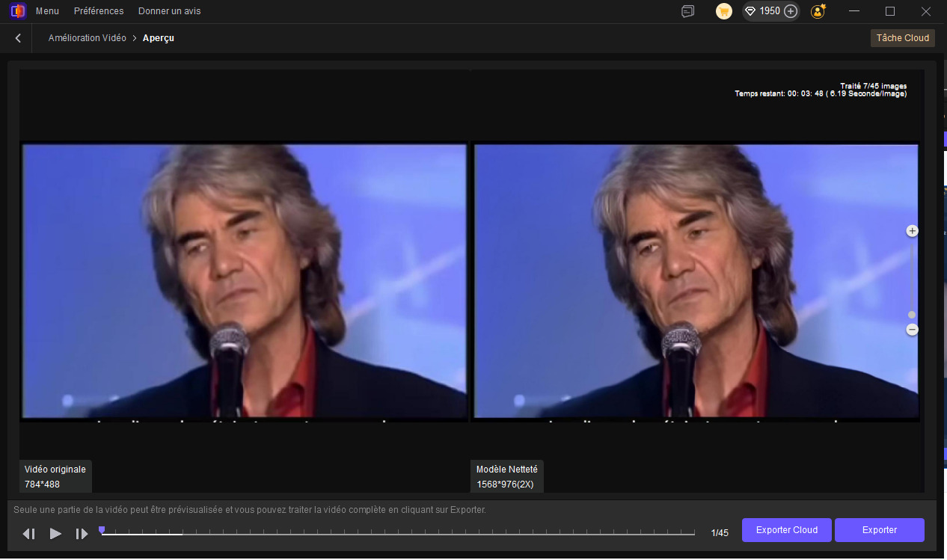
Task: Add credits with the plus icon
Action: click(x=791, y=11)
